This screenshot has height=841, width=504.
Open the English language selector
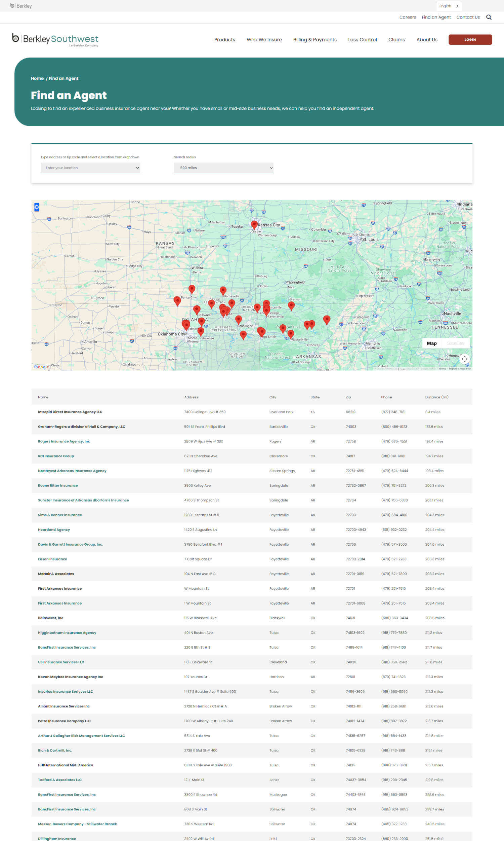449,6
